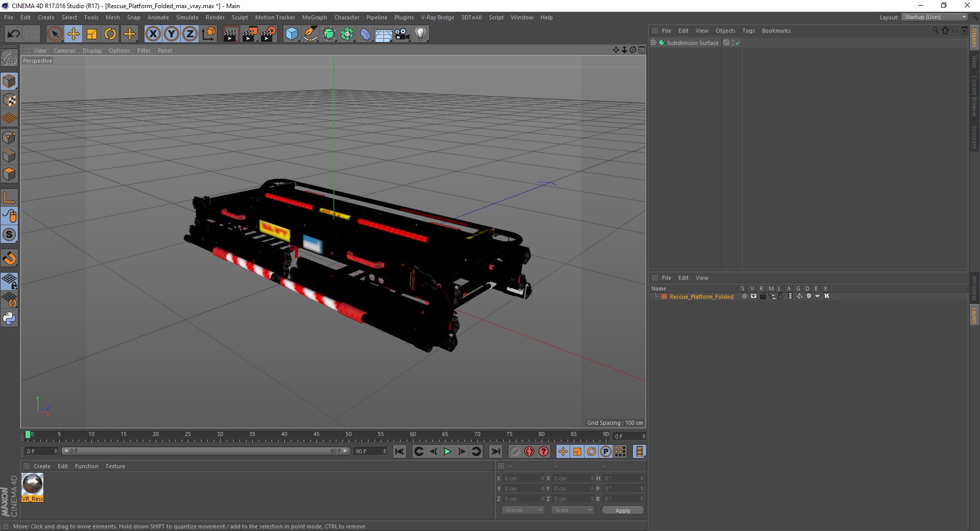This screenshot has width=980, height=531.
Task: Add a Cube primitive object
Action: click(291, 34)
